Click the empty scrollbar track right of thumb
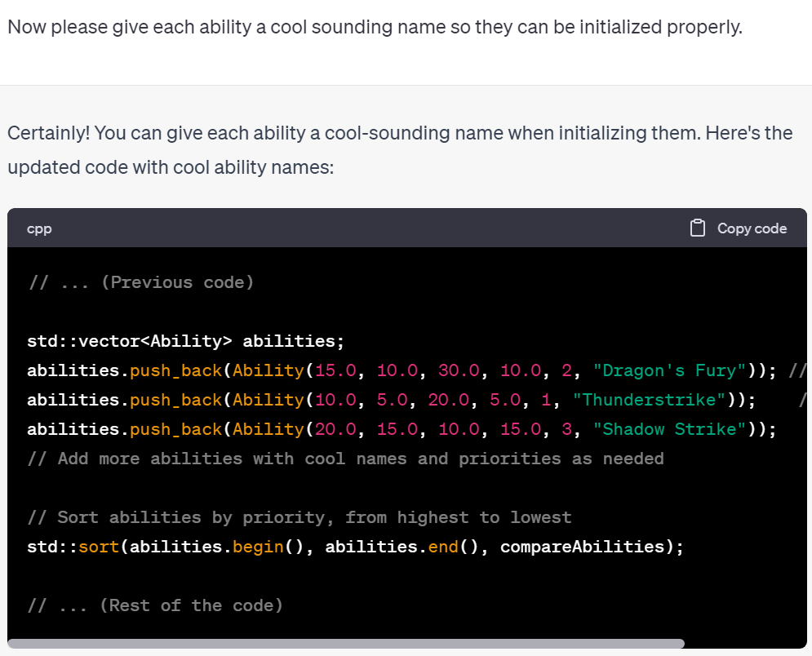Viewport: 812px width, 656px height. tap(743, 644)
